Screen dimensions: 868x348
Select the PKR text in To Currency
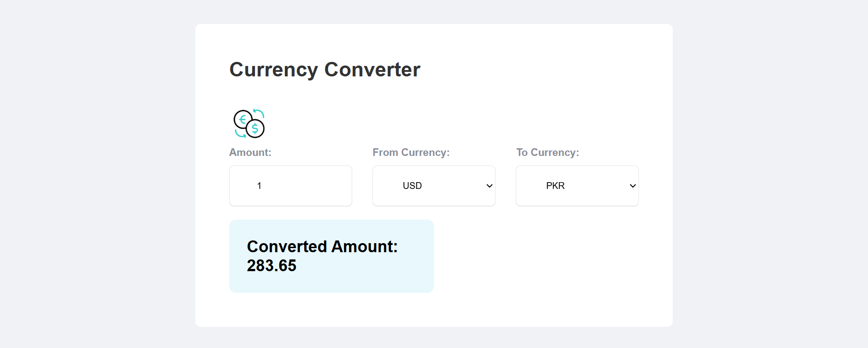click(555, 186)
